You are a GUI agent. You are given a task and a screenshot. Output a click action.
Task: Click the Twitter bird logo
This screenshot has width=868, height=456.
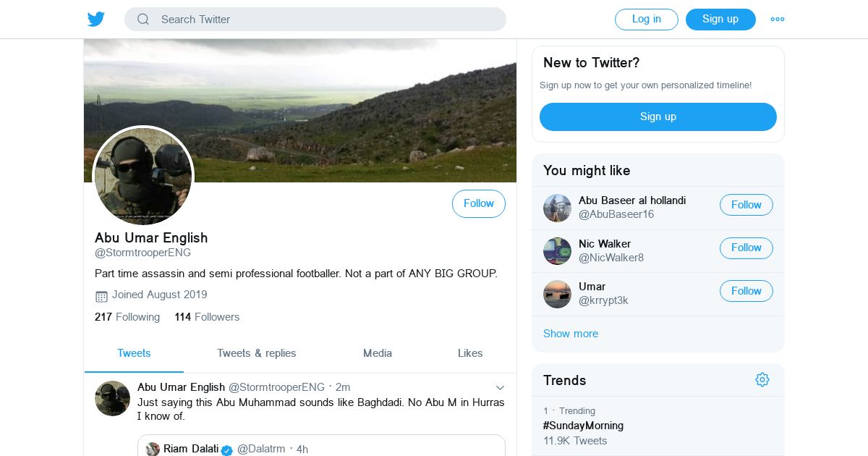click(96, 20)
